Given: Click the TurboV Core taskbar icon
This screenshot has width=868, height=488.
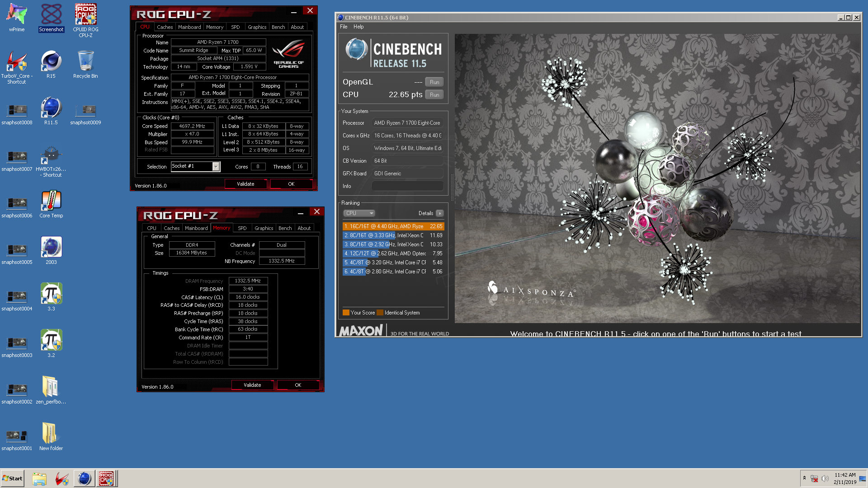Looking at the screenshot, I should pyautogui.click(x=61, y=479).
